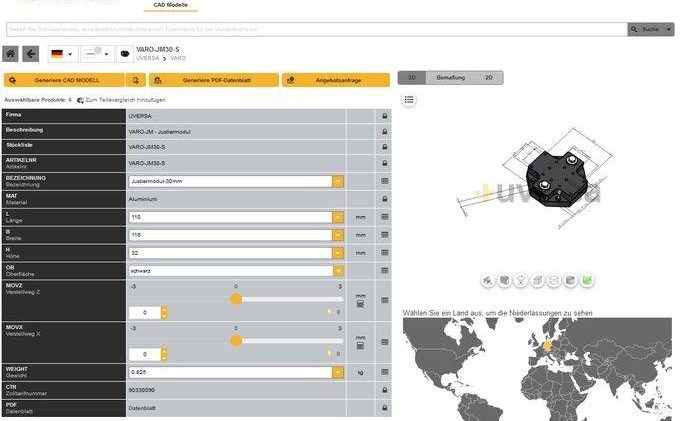This screenshot has width=680, height=421.
Task: Switch to the Bemaßung tab
Action: pos(450,77)
